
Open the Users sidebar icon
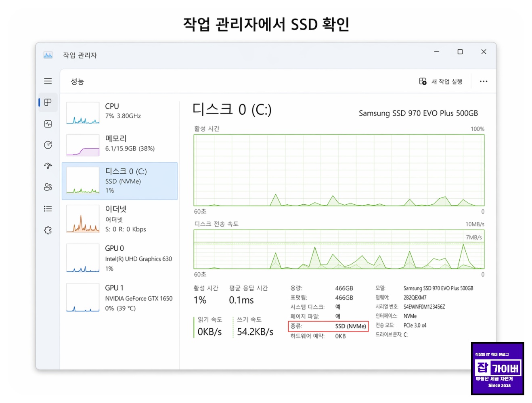(48, 187)
